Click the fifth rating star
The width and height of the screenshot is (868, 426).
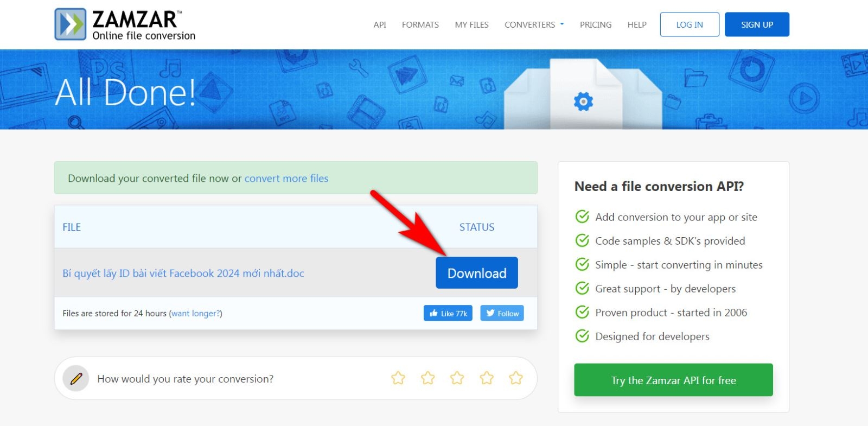[516, 378]
